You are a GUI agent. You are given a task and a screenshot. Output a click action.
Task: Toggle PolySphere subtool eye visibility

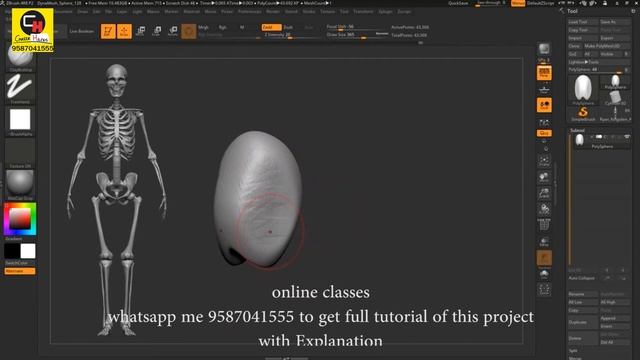click(x=627, y=137)
